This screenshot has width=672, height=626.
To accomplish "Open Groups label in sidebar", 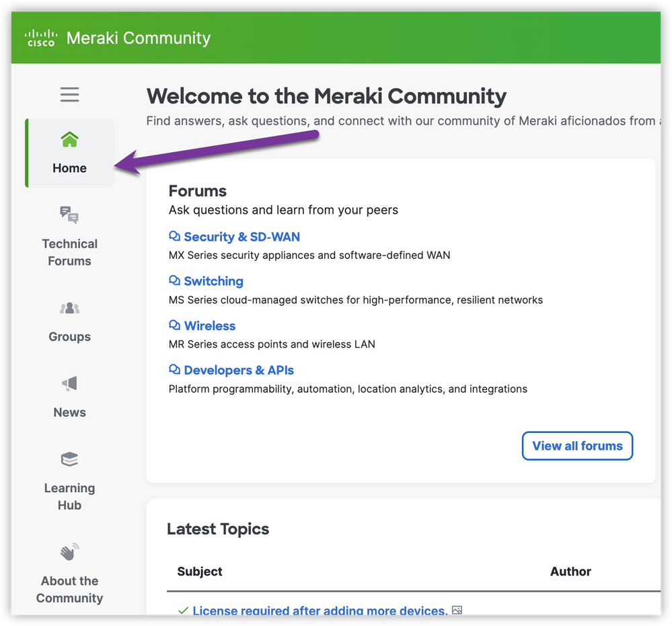I will click(x=69, y=337).
